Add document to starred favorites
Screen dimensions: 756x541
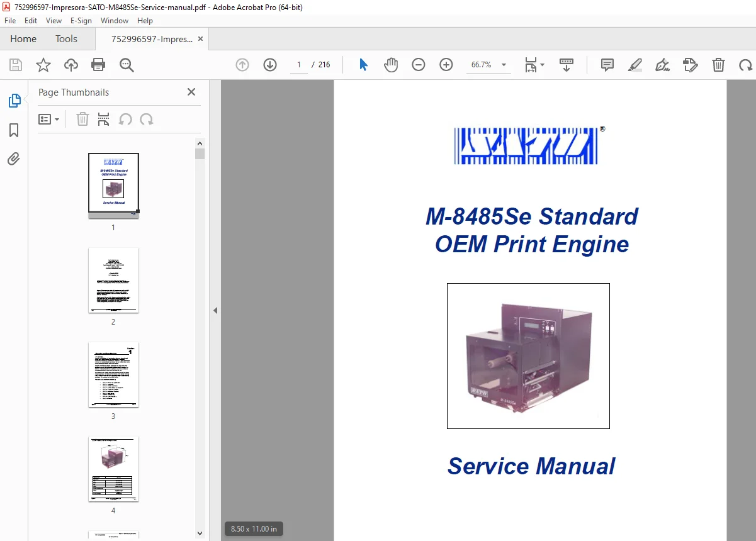coord(43,65)
